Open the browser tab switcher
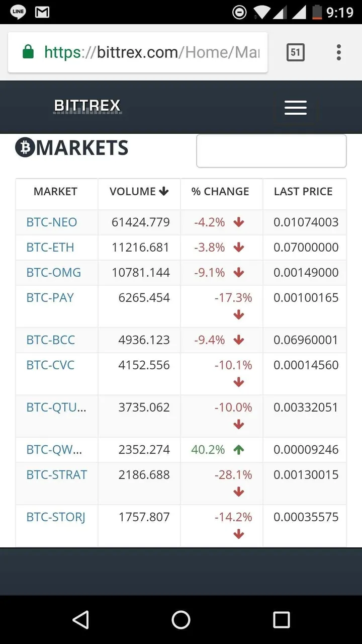Screen dimensions: 362x644 pos(295,52)
